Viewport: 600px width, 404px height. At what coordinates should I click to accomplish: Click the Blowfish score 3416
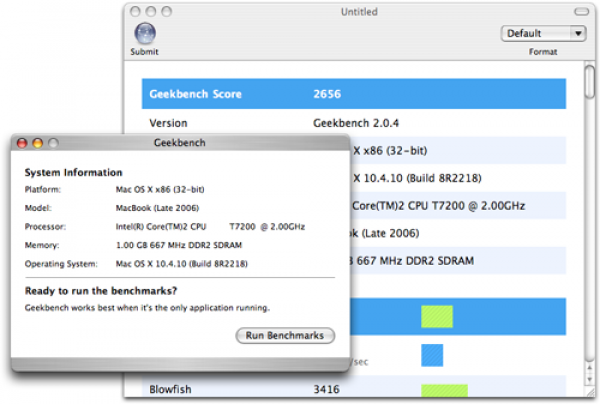point(326,389)
